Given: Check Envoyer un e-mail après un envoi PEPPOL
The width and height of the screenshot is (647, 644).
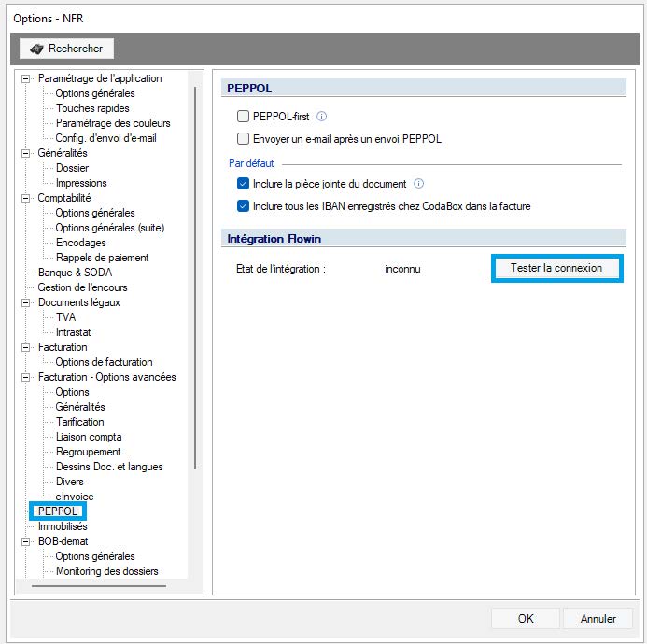Looking at the screenshot, I should pyautogui.click(x=244, y=139).
